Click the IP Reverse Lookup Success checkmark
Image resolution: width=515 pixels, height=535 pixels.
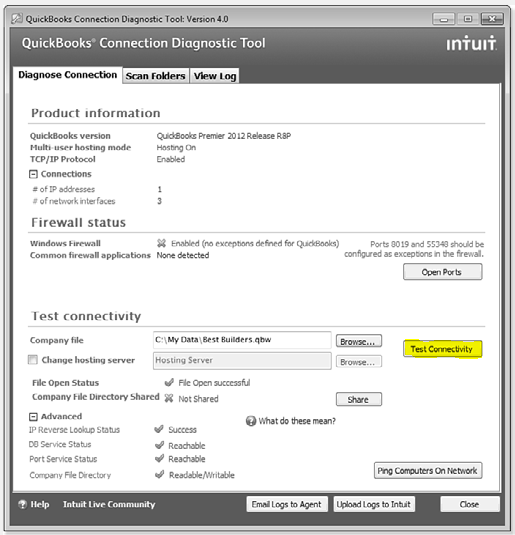point(159,429)
